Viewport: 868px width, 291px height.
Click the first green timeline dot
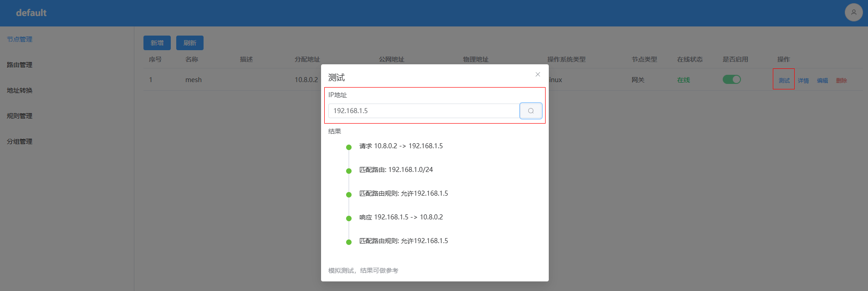(x=349, y=147)
